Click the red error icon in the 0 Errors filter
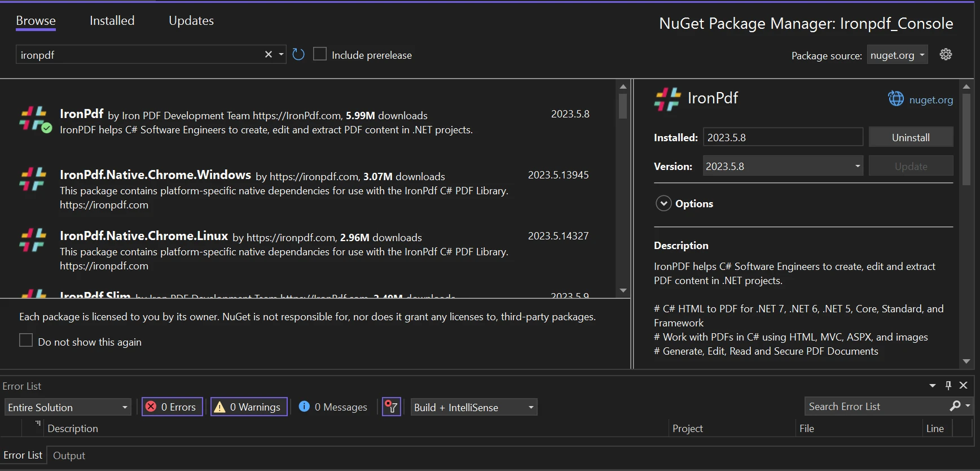This screenshot has width=980, height=471. pos(151,407)
